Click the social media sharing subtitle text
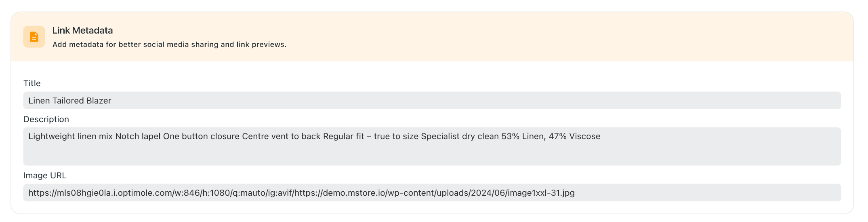Viewport: 868px width, 222px height. pos(169,44)
